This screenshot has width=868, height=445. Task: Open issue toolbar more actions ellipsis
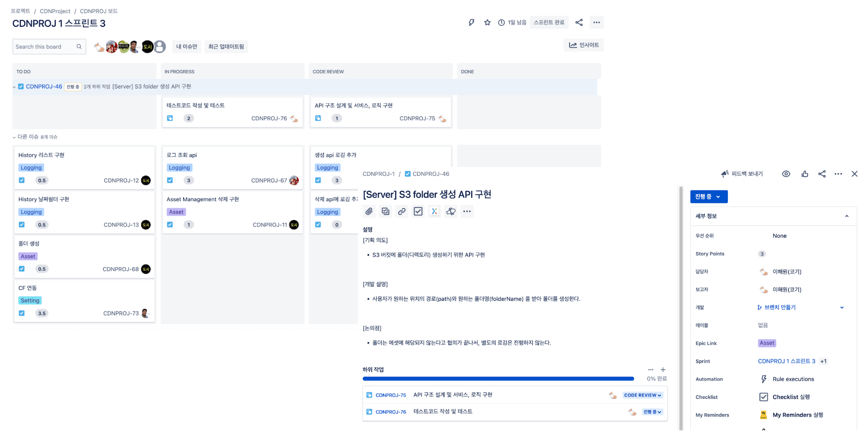(x=467, y=211)
